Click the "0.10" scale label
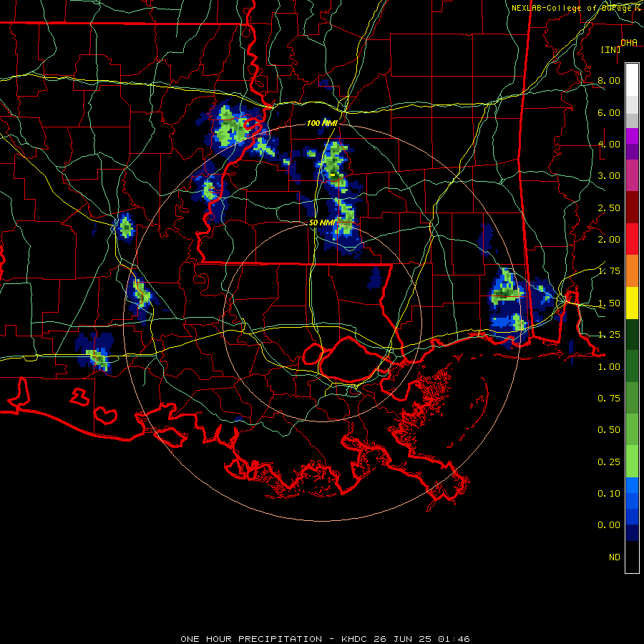Viewport: 644px width, 644px height. pyautogui.click(x=609, y=494)
